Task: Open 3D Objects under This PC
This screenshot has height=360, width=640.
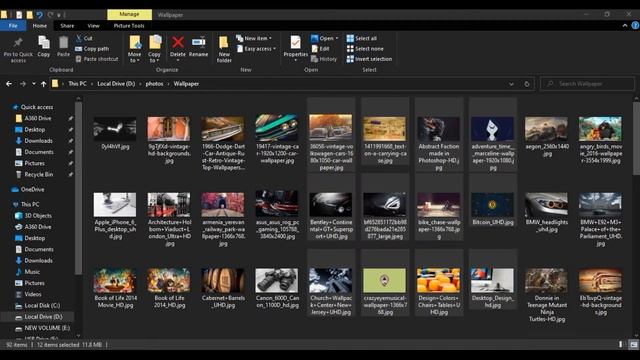Action: (33, 216)
